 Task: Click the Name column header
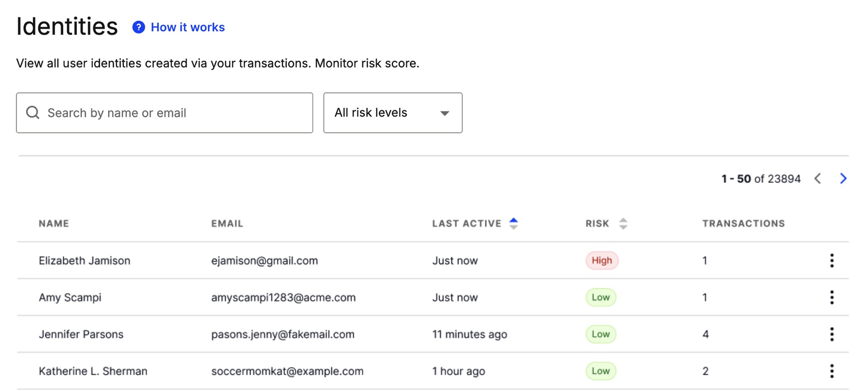coord(54,223)
